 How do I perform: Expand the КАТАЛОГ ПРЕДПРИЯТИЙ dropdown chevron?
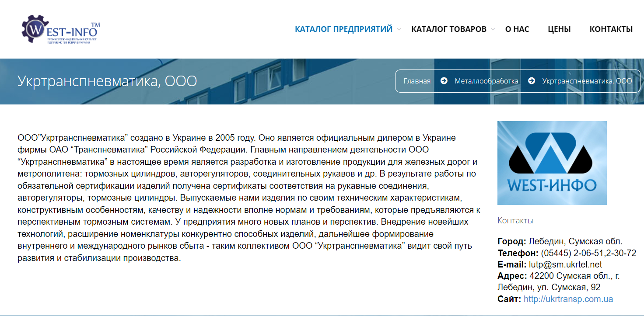(x=399, y=29)
